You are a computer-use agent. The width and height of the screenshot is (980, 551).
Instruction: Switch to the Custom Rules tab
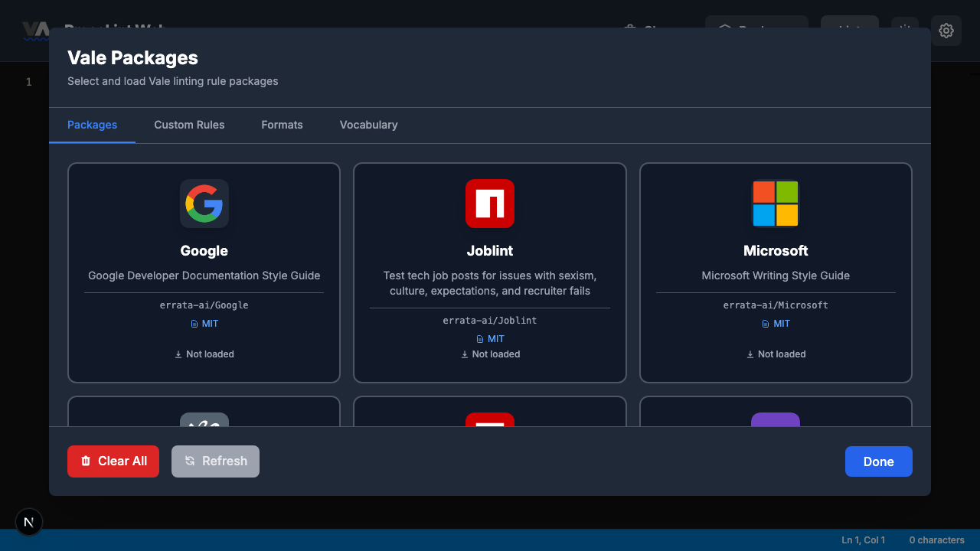(189, 125)
